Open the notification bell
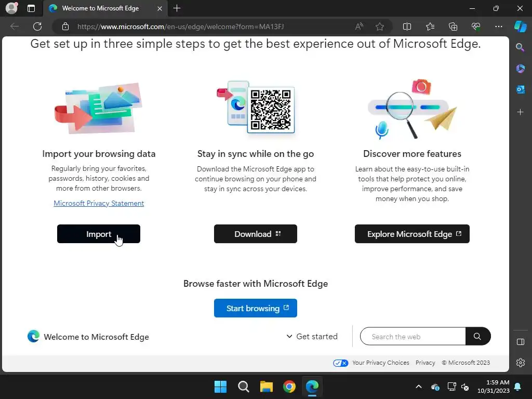The height and width of the screenshot is (399, 532). click(x=518, y=387)
